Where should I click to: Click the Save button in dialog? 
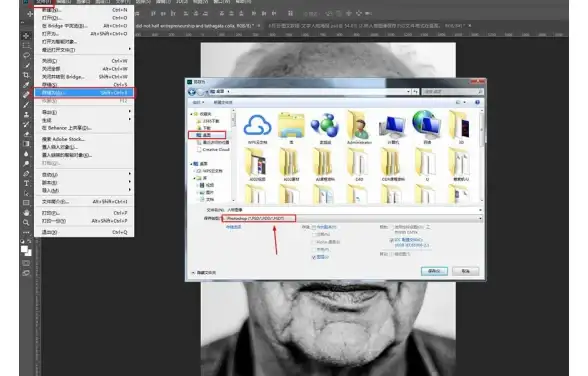tap(434, 271)
